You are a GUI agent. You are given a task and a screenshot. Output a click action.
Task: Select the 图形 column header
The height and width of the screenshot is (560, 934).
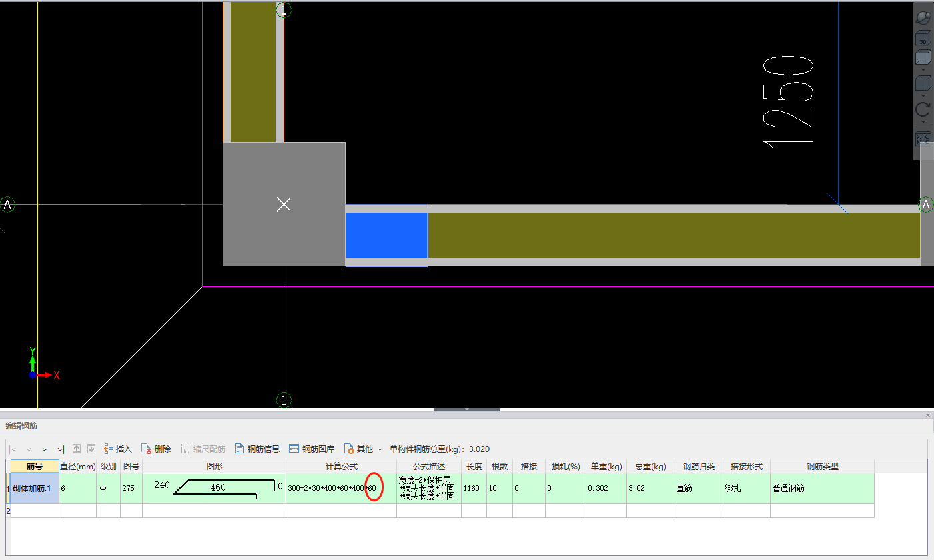(215, 467)
